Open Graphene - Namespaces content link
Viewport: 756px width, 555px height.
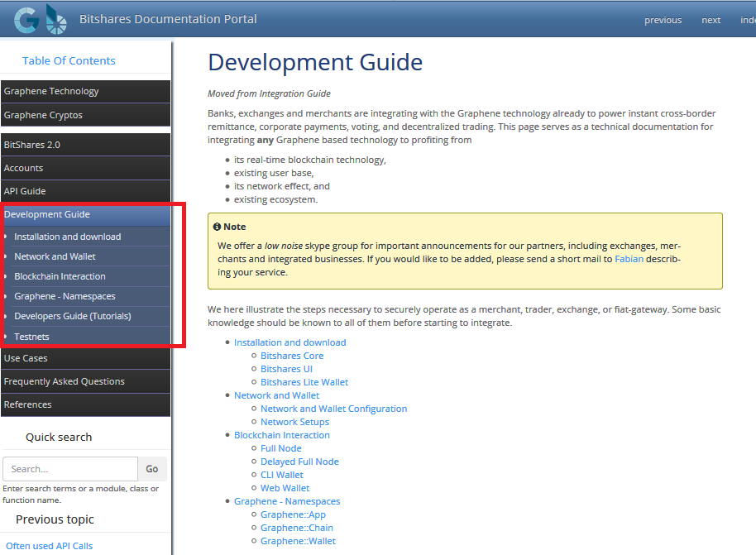[x=287, y=501]
